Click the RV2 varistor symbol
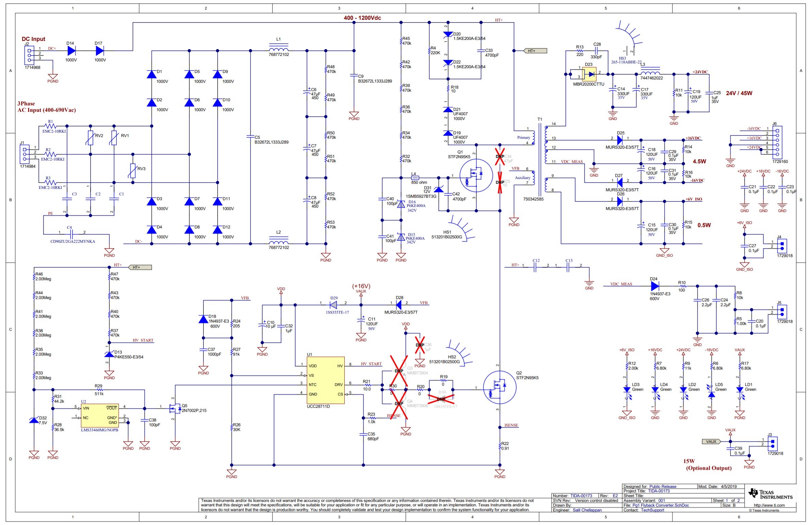 click(90, 138)
